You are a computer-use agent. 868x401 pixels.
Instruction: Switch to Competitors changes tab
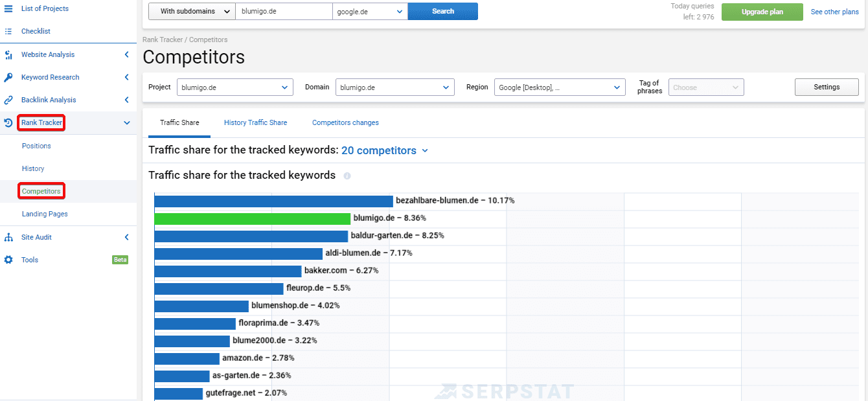[345, 122]
